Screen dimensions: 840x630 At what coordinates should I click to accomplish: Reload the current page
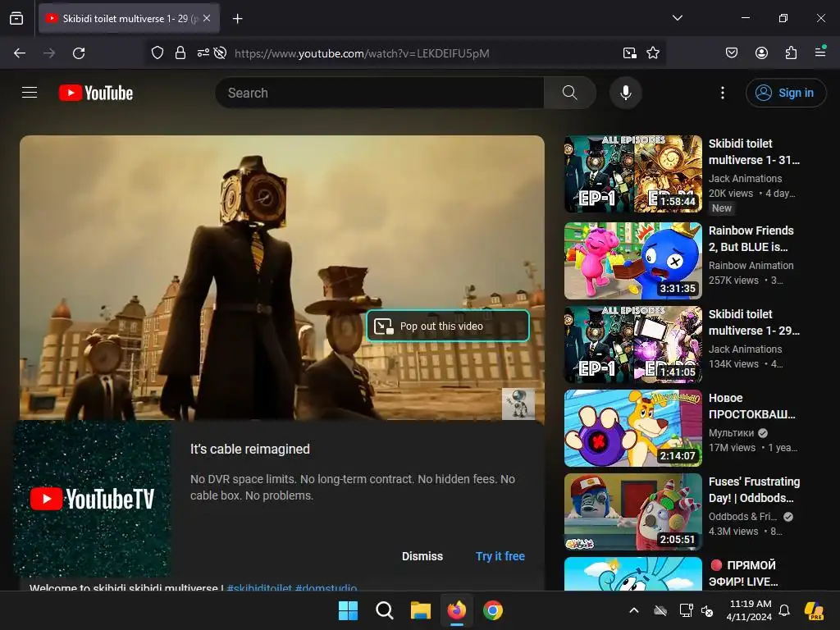(79, 53)
